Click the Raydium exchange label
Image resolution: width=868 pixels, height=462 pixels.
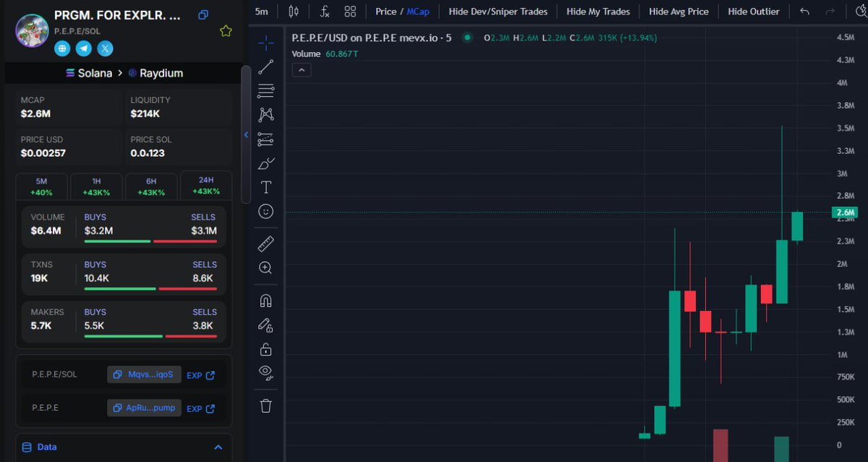point(156,73)
